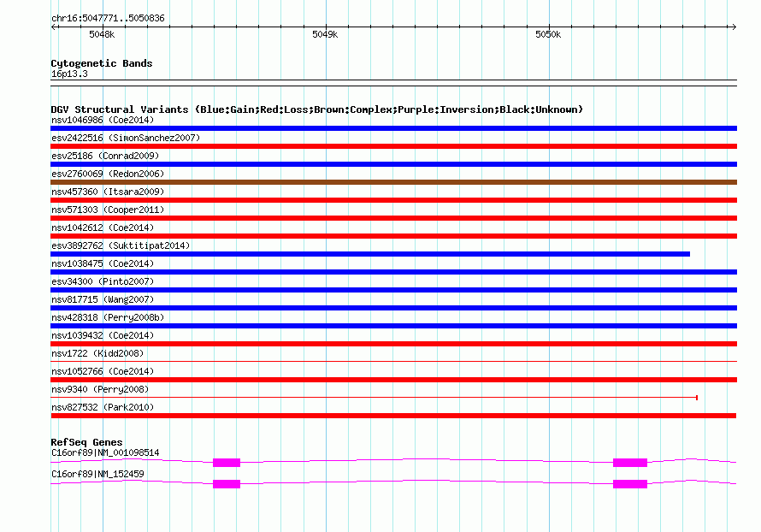
Task: Click the nsv1042612 (Coe2014) loss bar
Action: (x=393, y=236)
